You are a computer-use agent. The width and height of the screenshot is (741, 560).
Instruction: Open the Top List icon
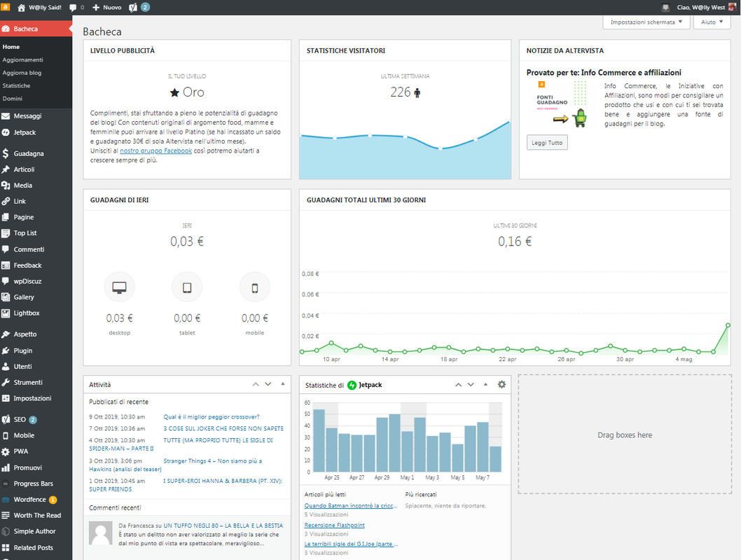6,233
